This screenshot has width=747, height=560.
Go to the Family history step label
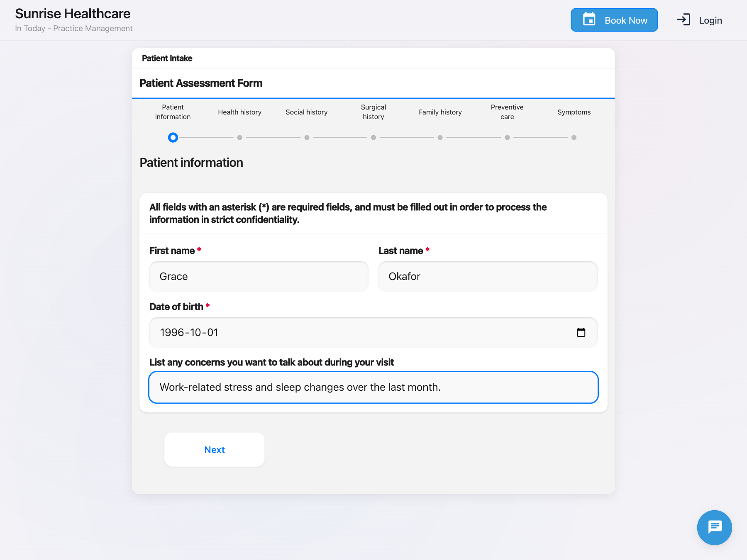440,112
